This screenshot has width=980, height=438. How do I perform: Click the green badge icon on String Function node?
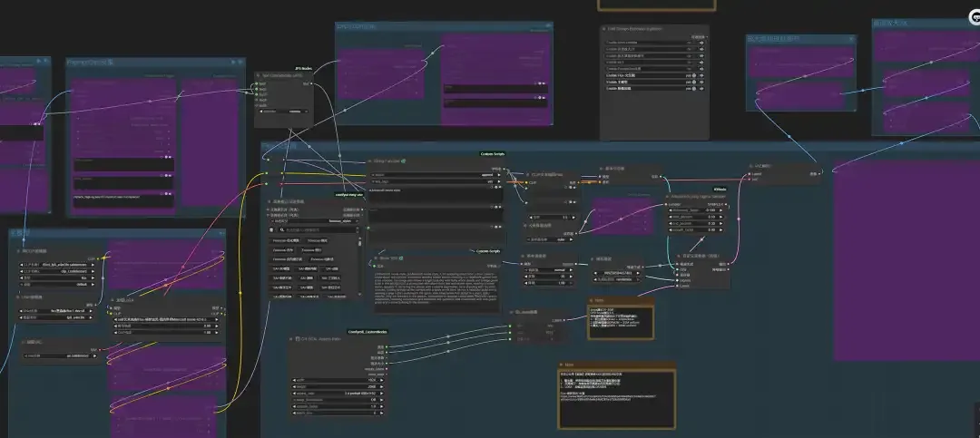point(402,161)
